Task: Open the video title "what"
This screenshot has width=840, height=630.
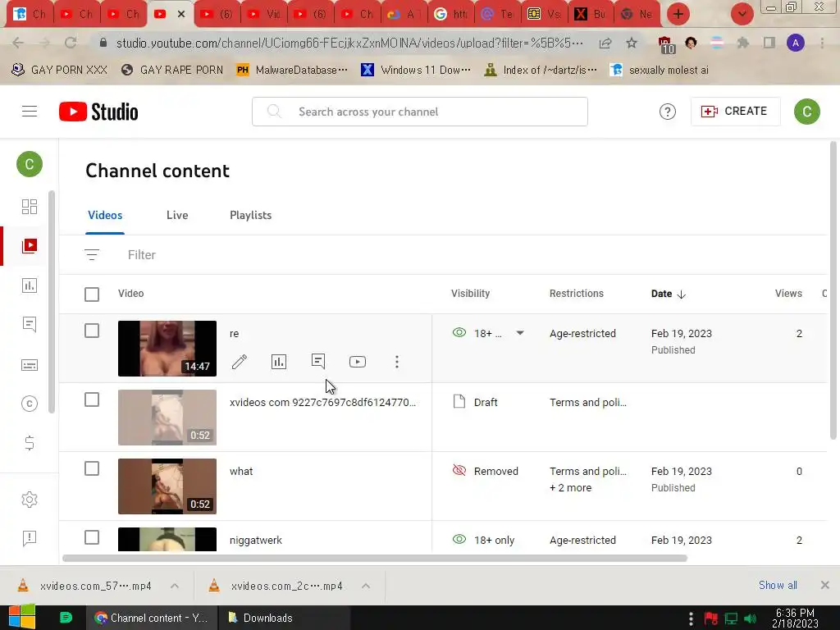Action: click(241, 471)
